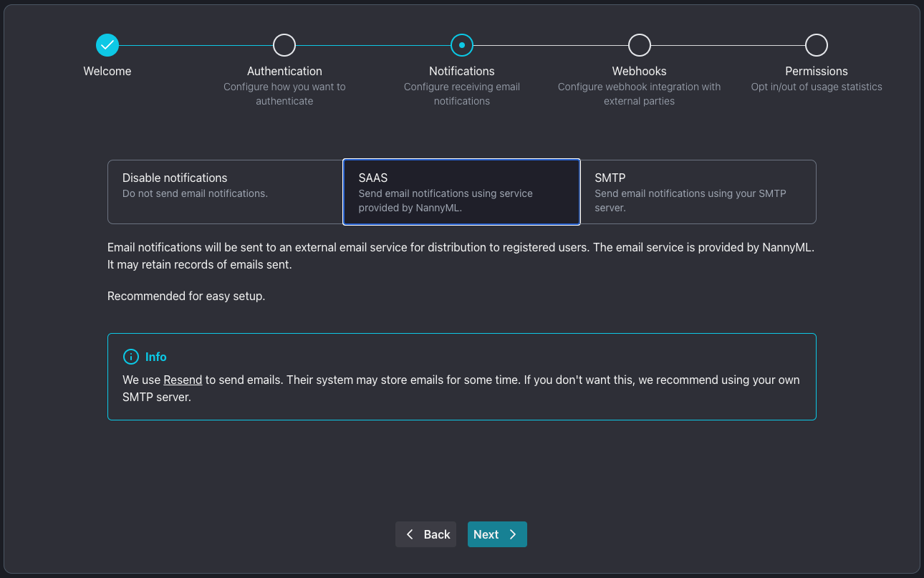
Task: Click the left chevron on Back button
Action: (x=410, y=534)
